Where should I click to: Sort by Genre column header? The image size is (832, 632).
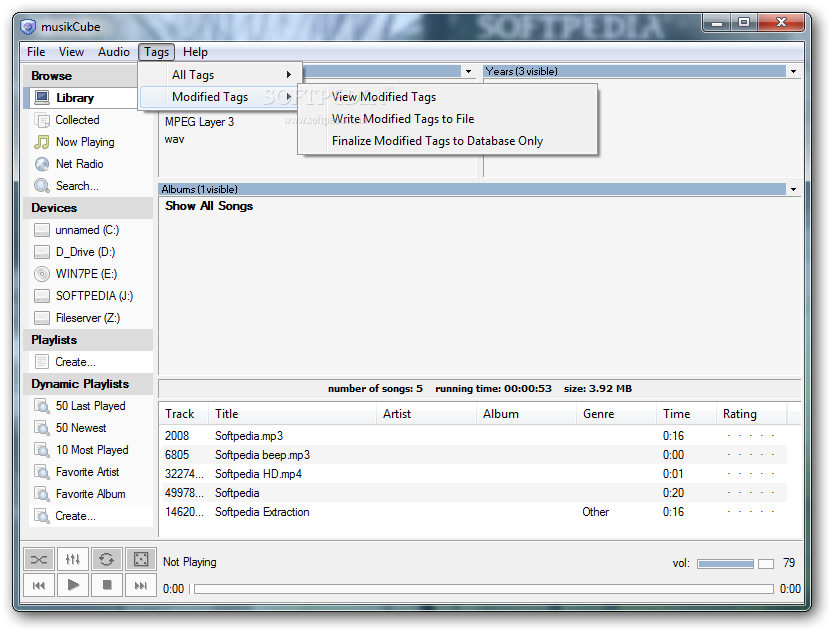click(x=617, y=414)
